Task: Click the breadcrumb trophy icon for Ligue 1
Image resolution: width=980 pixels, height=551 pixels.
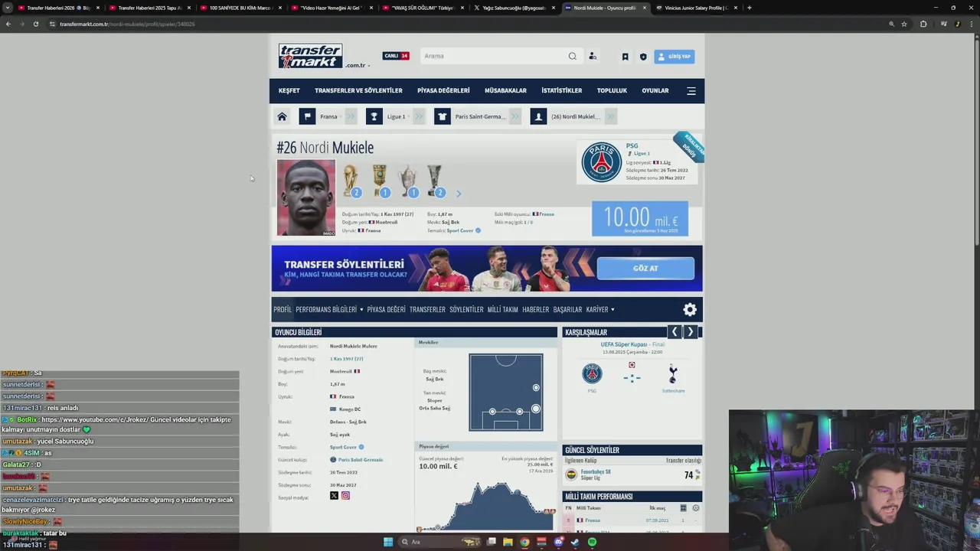Action: tap(374, 116)
